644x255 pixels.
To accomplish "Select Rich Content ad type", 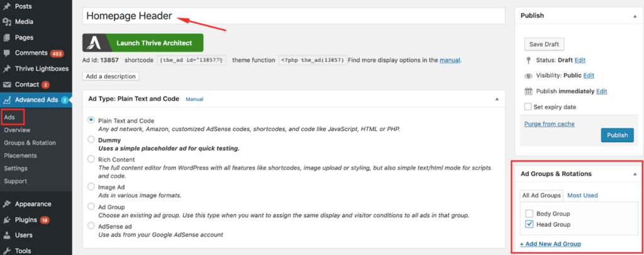I will pyautogui.click(x=91, y=159).
